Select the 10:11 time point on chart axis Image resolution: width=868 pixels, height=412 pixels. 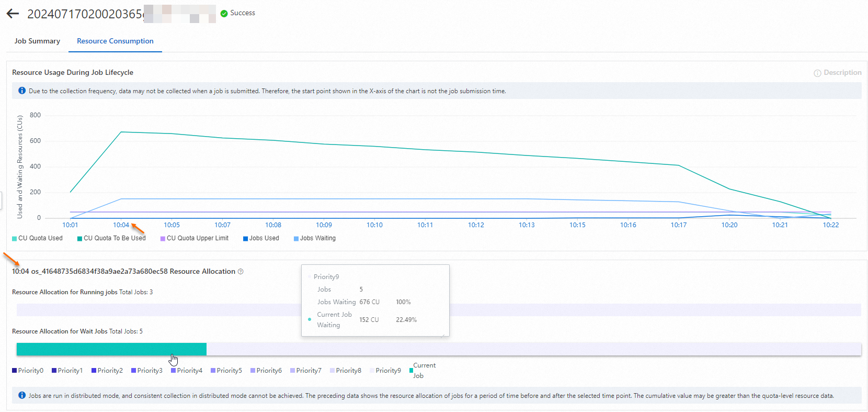pyautogui.click(x=425, y=225)
